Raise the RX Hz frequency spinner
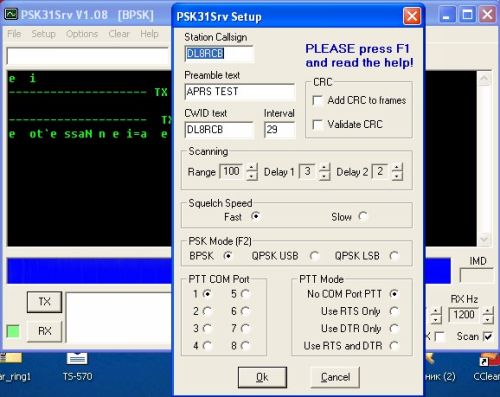This screenshot has height=397, width=500. pyautogui.click(x=487, y=312)
